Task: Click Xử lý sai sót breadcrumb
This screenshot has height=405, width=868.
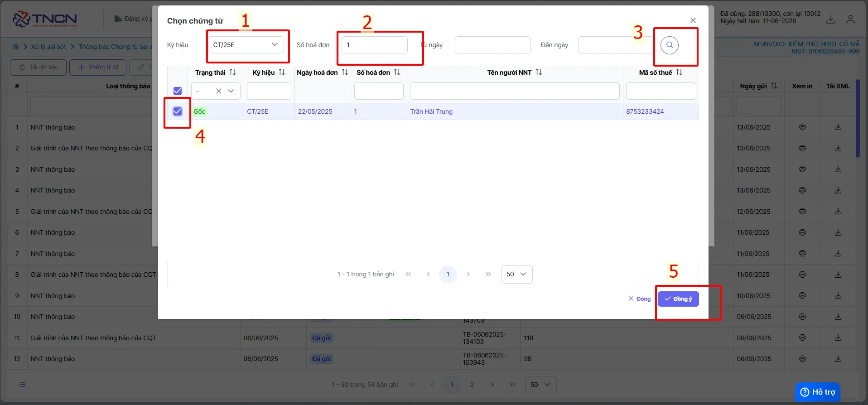Action: (x=48, y=47)
